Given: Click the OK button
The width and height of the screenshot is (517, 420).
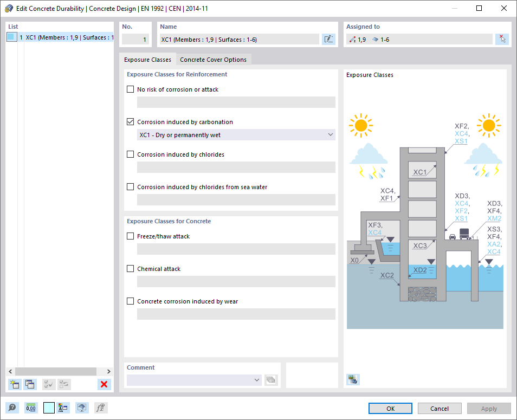Looking at the screenshot, I should pyautogui.click(x=390, y=409).
